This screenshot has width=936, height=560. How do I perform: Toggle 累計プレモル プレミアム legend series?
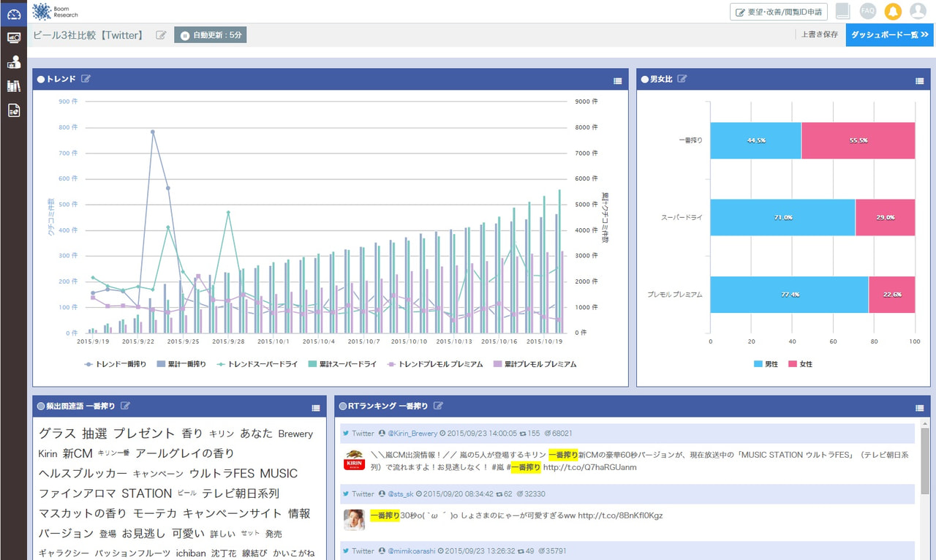click(x=535, y=363)
